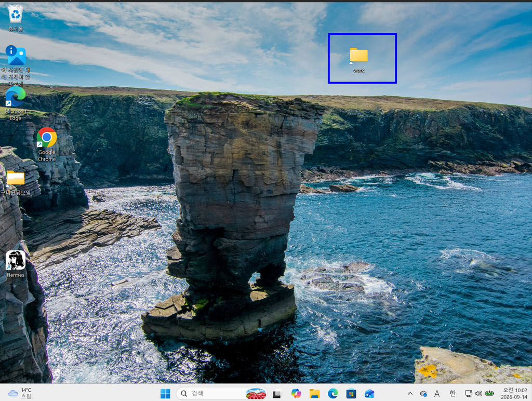
Task: Open the Windows Start menu
Action: coord(165,394)
